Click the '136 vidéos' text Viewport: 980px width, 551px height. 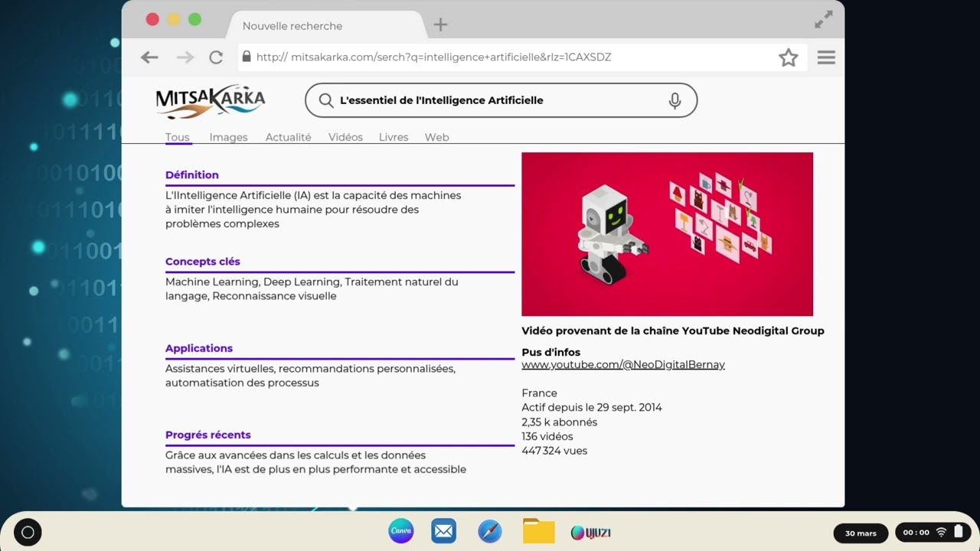pyautogui.click(x=547, y=437)
